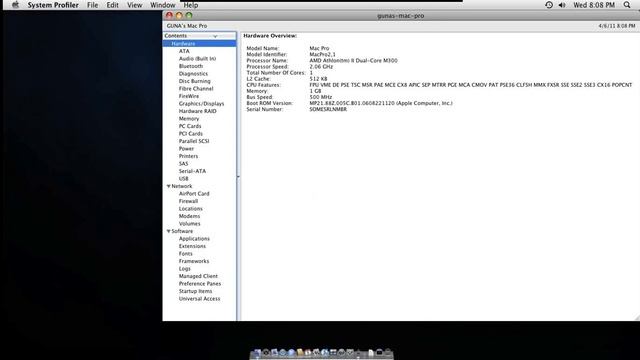The image size is (640, 360).
Task: Select PCI Cards
Action: click(x=190, y=133)
